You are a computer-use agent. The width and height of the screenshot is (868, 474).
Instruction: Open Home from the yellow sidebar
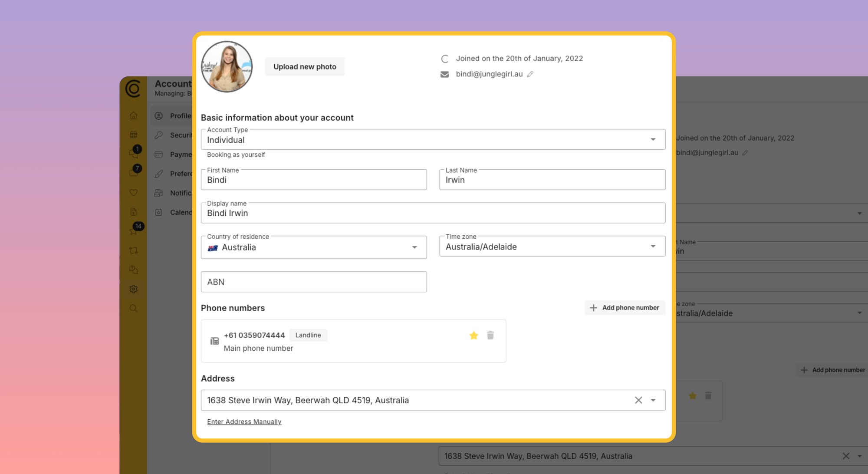click(133, 115)
